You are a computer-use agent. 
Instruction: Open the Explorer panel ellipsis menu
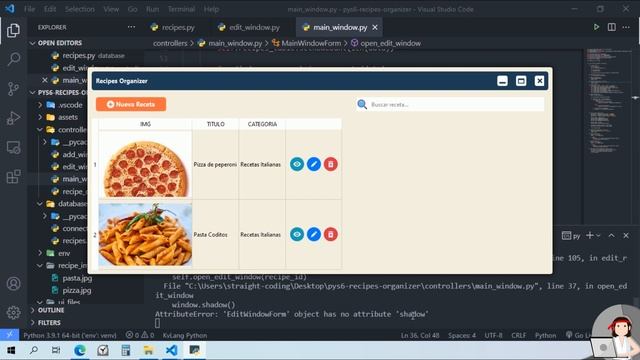click(x=131, y=27)
